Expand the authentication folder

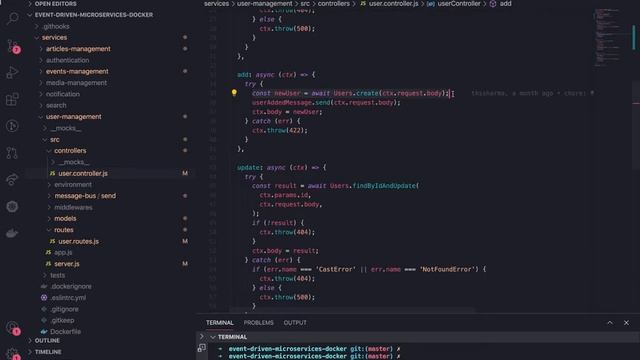click(67, 60)
